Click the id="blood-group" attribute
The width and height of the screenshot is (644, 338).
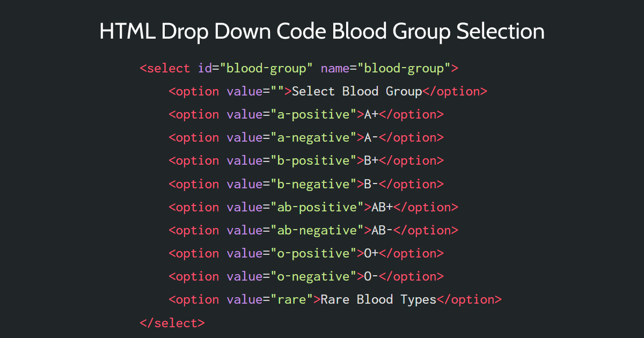255,69
